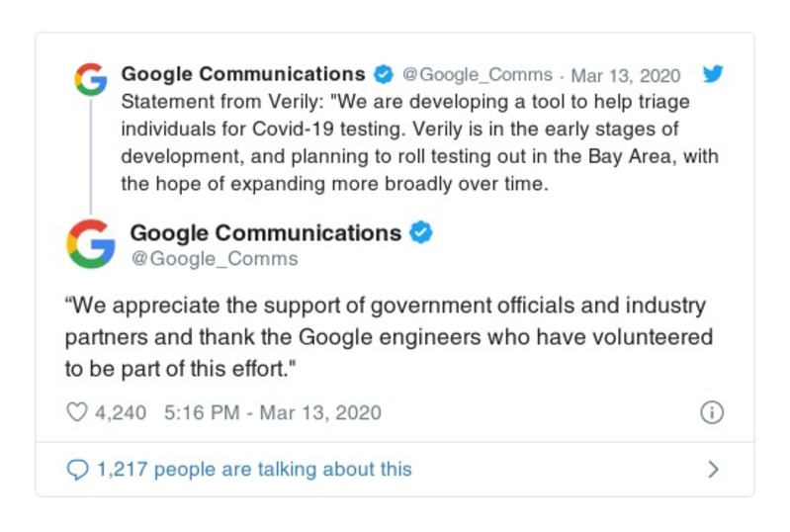Expand conversation with the right chevron arrow
790x532 pixels.
click(713, 470)
